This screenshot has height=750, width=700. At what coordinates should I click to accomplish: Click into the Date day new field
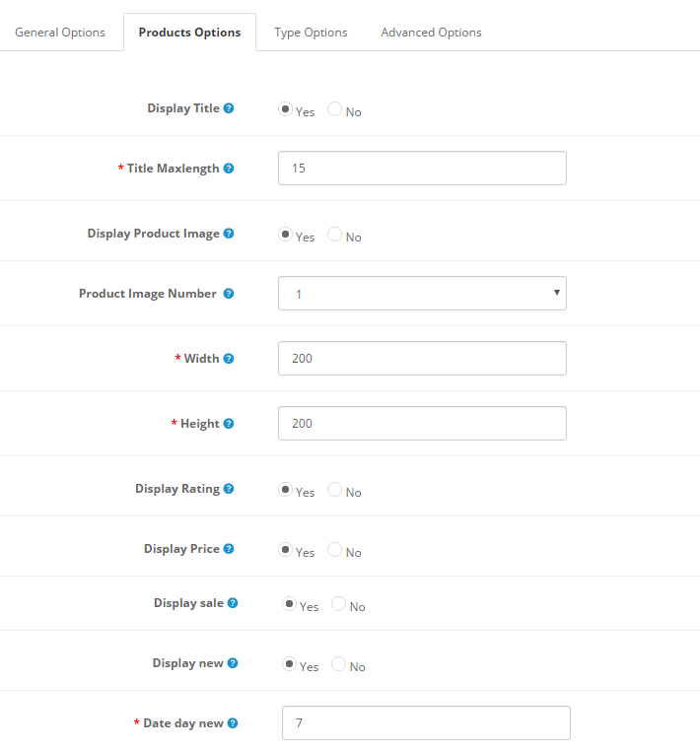coord(426,723)
